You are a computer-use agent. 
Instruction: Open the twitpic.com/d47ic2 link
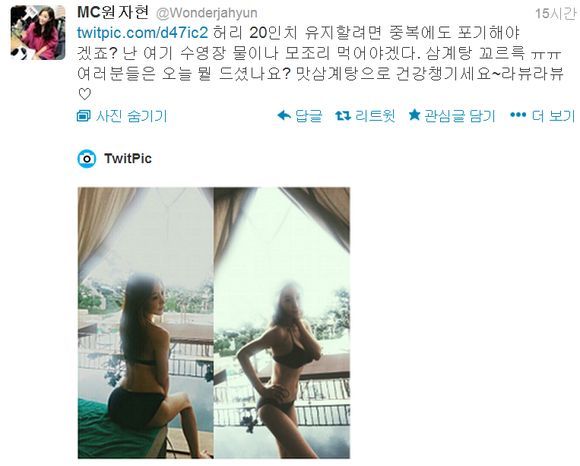pyautogui.click(x=143, y=33)
